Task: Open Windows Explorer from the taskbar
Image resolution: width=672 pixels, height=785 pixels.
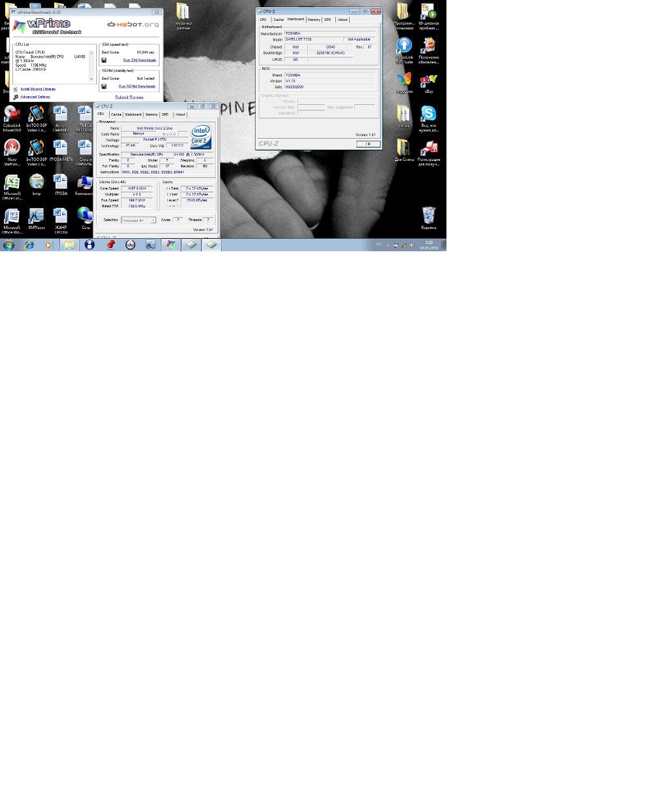Action: (x=70, y=245)
